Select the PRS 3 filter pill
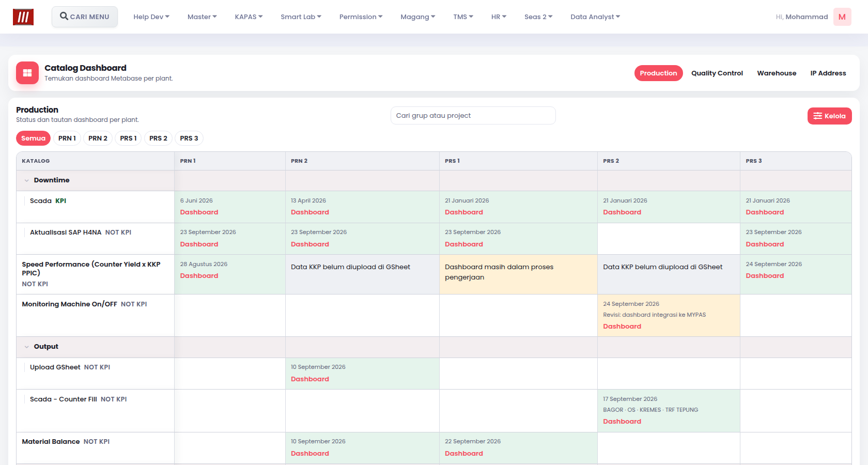This screenshot has height=465, width=868. [189, 138]
